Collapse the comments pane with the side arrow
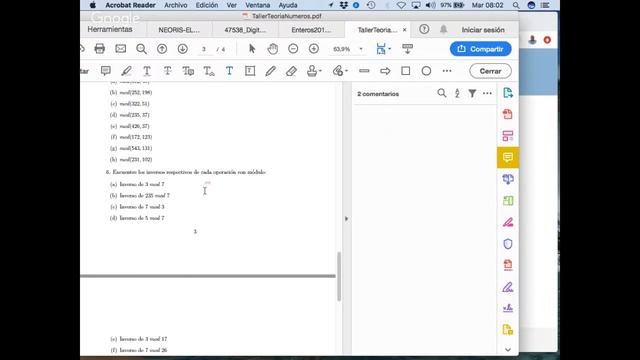 (347, 219)
